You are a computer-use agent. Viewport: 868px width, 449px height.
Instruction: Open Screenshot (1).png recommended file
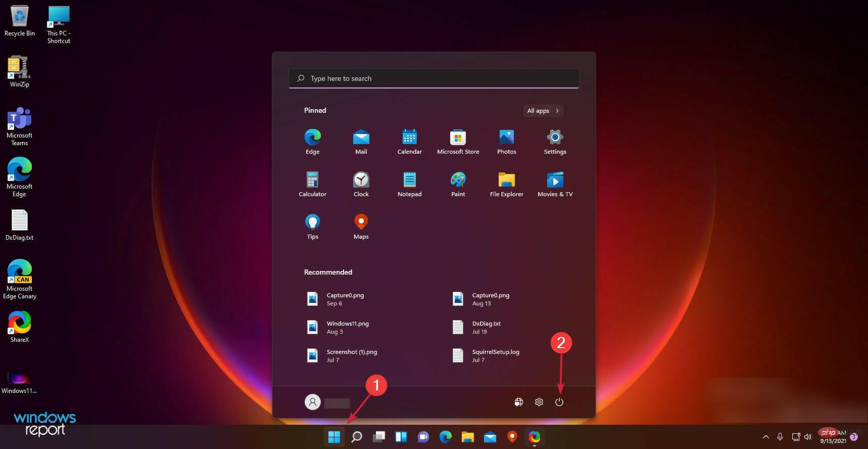(x=343, y=355)
